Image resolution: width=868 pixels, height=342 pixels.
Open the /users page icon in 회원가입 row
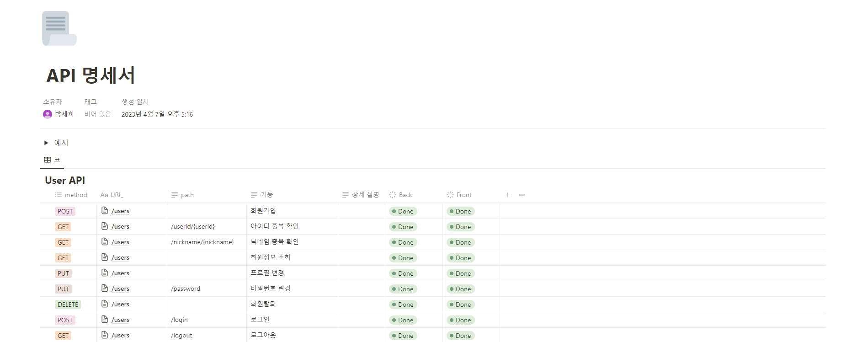pyautogui.click(x=105, y=210)
